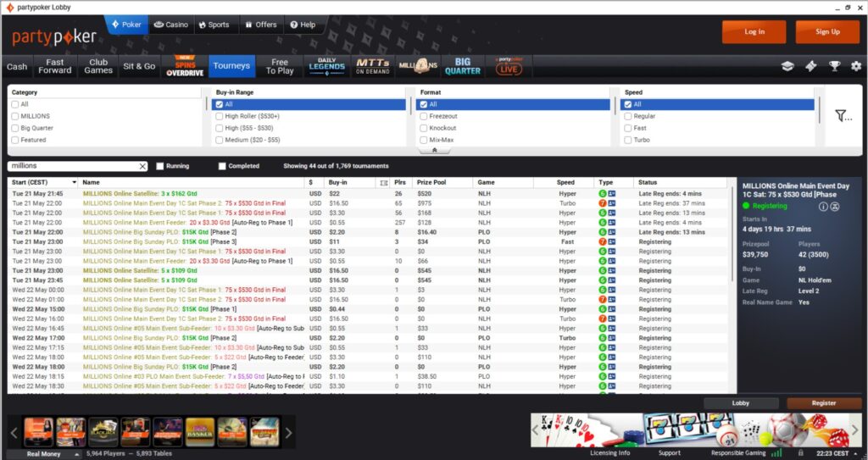Screen dimensions: 868x460
Task: Open the Start (CEST) column dropdown arrow
Action: [x=74, y=183]
